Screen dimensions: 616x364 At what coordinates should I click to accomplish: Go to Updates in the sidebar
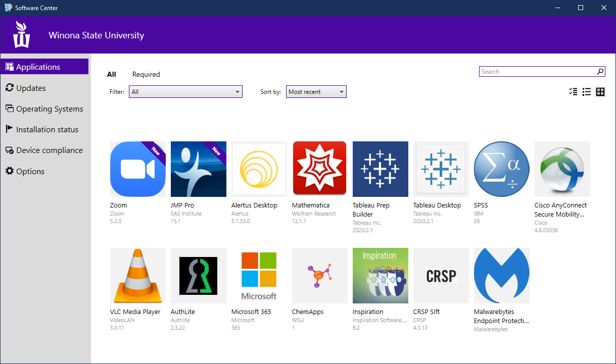click(31, 88)
